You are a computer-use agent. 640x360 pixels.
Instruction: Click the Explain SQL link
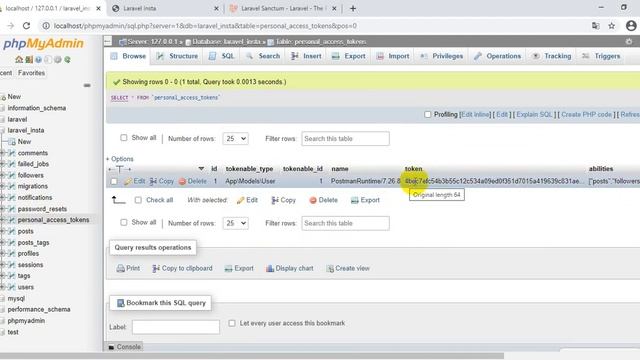pos(534,115)
